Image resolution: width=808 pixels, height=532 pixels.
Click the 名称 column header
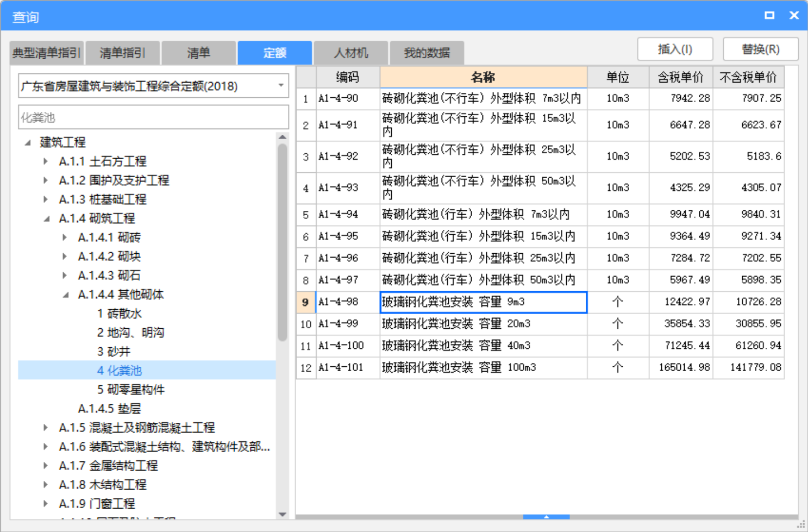484,77
